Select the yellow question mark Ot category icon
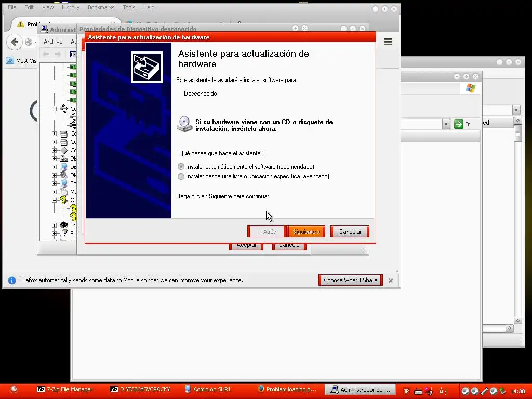The width and height of the screenshot is (532, 399). coord(63,200)
